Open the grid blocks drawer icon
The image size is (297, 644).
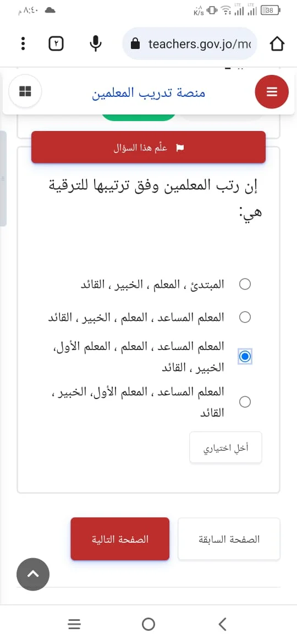point(25,91)
